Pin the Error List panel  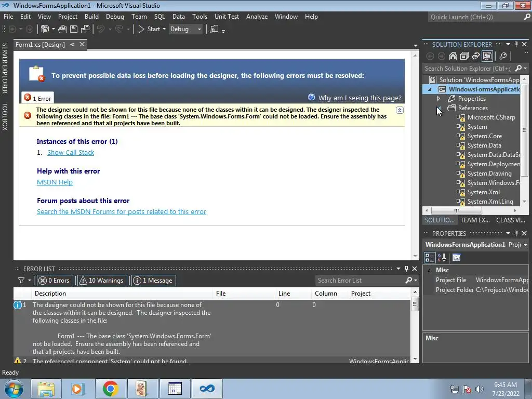pos(406,269)
